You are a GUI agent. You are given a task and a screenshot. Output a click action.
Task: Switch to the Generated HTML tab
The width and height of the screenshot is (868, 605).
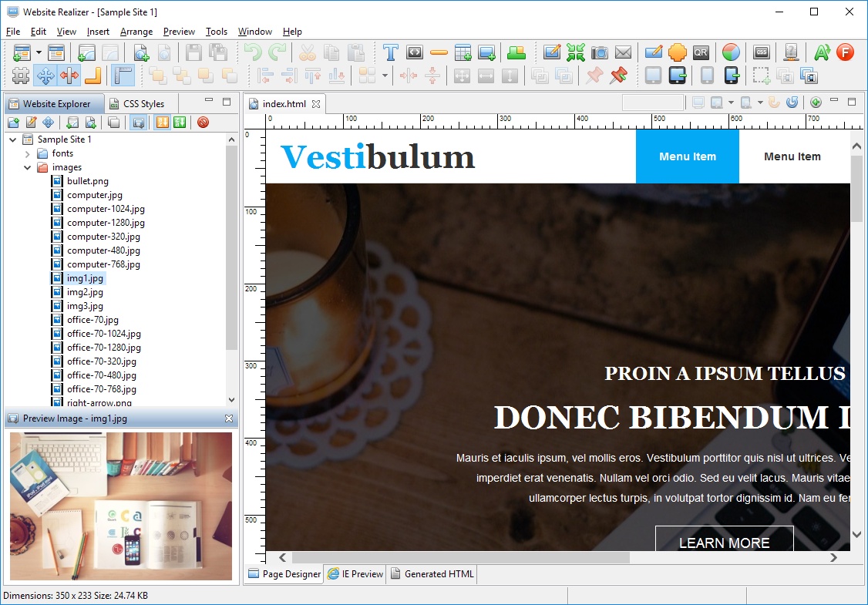pos(432,574)
